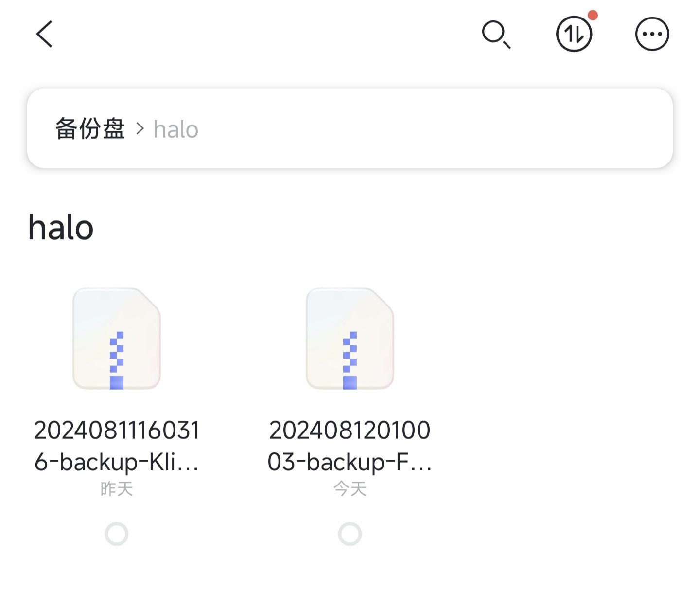Open the transfer list arrows icon
The height and width of the screenshot is (611, 700).
(x=574, y=35)
